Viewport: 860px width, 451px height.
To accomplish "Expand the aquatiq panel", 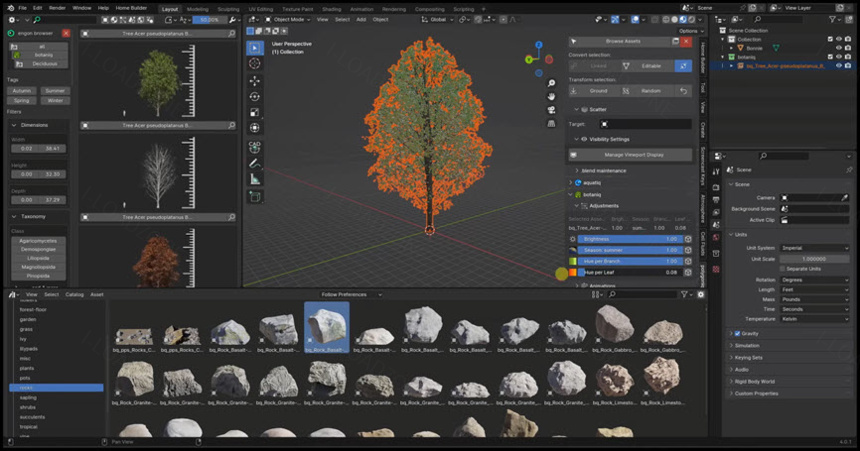I will (571, 183).
